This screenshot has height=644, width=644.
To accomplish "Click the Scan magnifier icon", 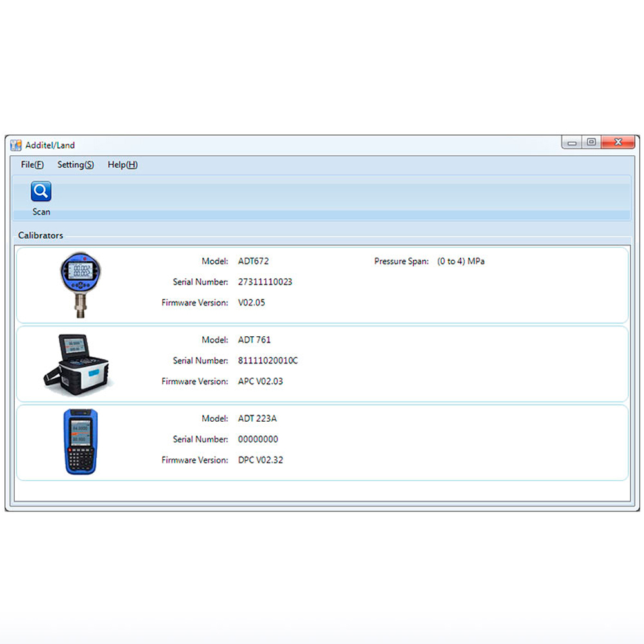I will tap(41, 191).
